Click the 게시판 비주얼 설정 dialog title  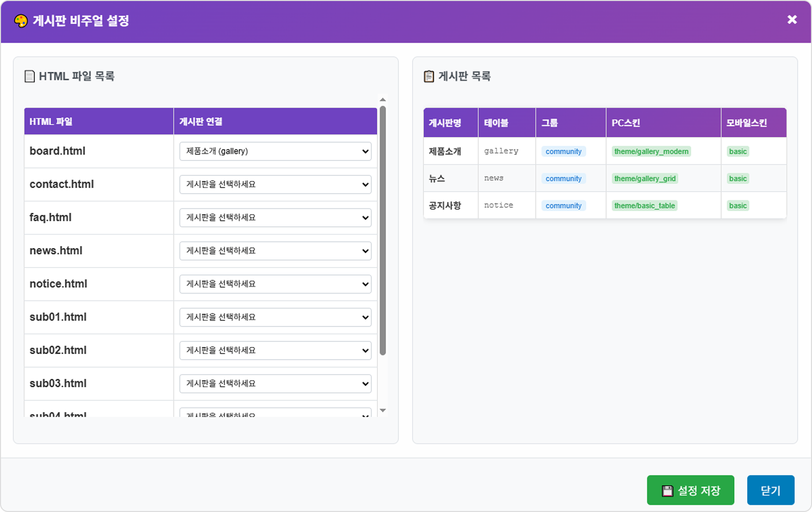pyautogui.click(x=81, y=21)
